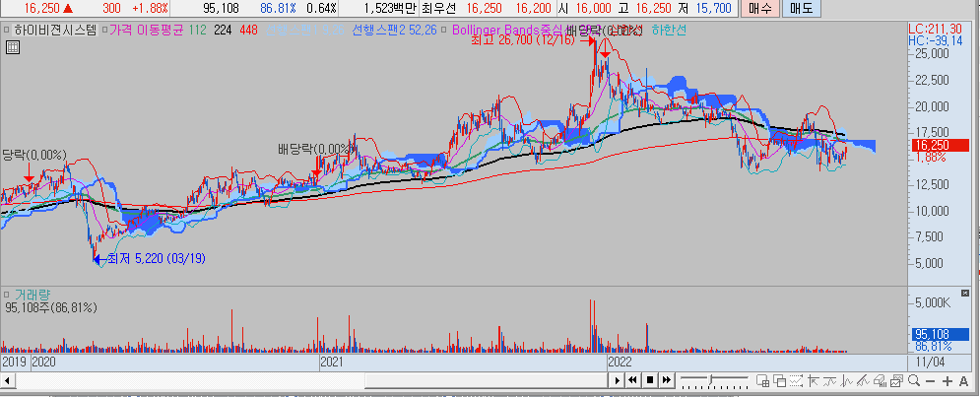
Task: Stop chart playback with square button
Action: (649, 380)
